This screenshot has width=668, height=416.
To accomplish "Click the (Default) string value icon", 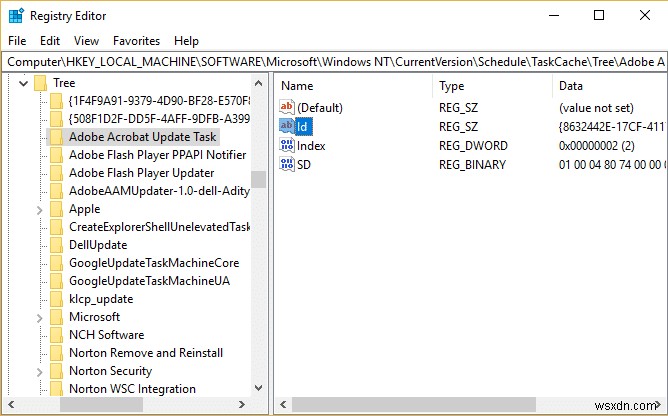I will pos(288,107).
